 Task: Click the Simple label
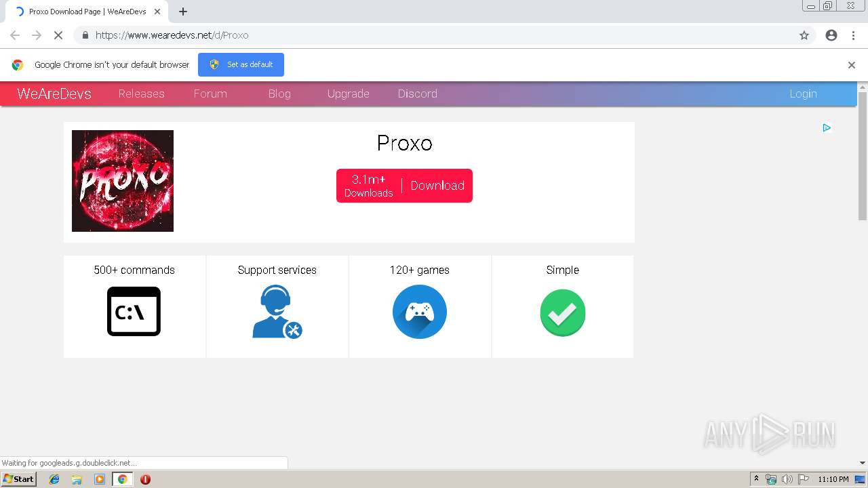(x=563, y=270)
